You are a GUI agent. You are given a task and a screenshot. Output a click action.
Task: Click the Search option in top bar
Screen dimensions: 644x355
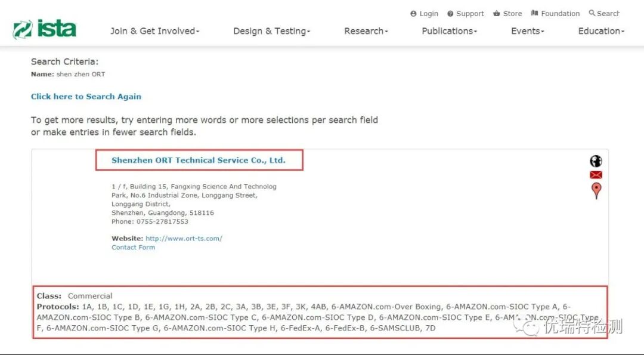(x=604, y=14)
